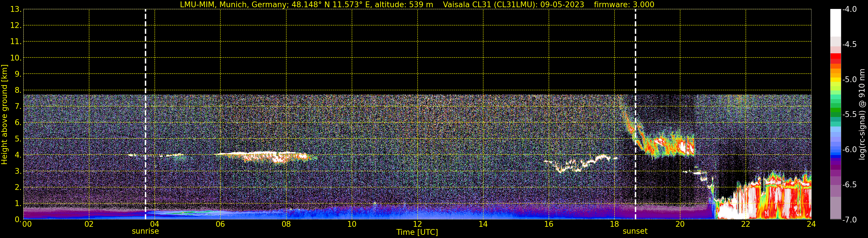Click time tick label 06
The width and height of the screenshot is (868, 238).
[x=220, y=224]
